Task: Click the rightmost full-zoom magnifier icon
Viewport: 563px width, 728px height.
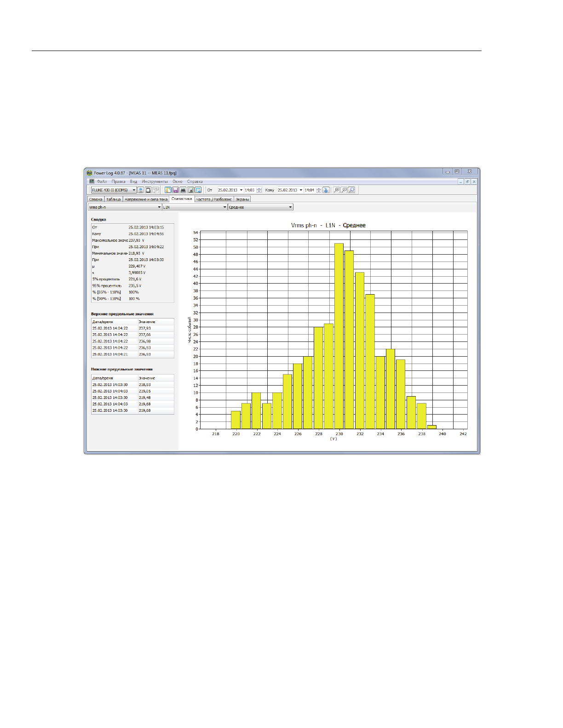Action: (x=351, y=190)
